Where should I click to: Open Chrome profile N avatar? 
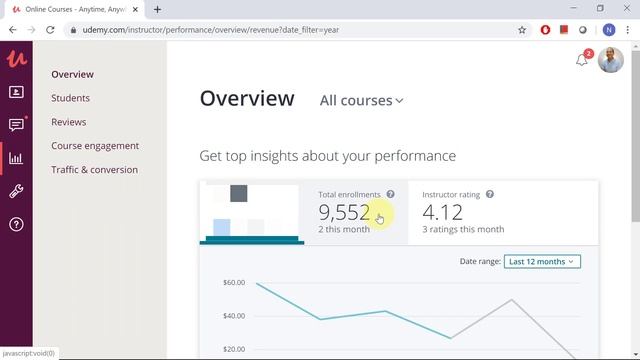click(609, 30)
